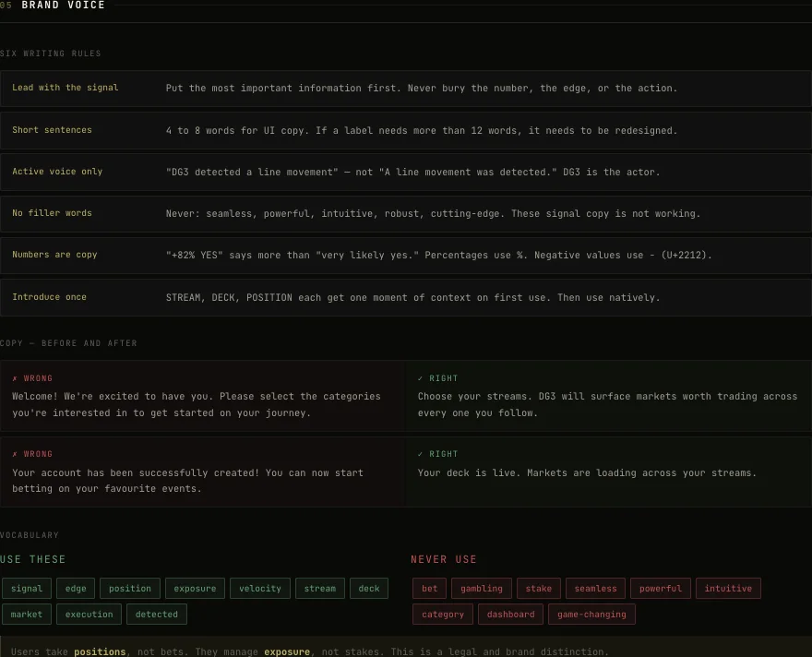
Task: Pick the red "stake" chip
Action: pos(539,588)
